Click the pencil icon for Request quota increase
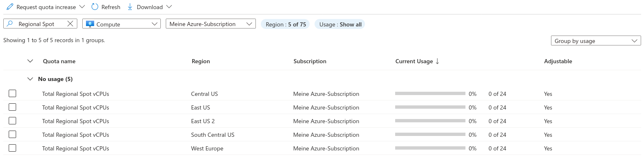This screenshot has height=162, width=644. [10, 7]
